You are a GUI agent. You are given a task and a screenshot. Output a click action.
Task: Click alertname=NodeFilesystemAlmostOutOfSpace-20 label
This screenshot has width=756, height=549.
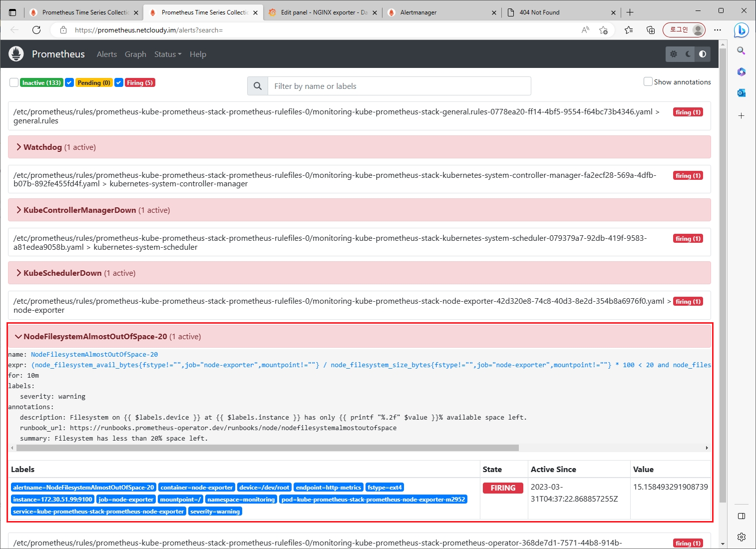(x=83, y=487)
